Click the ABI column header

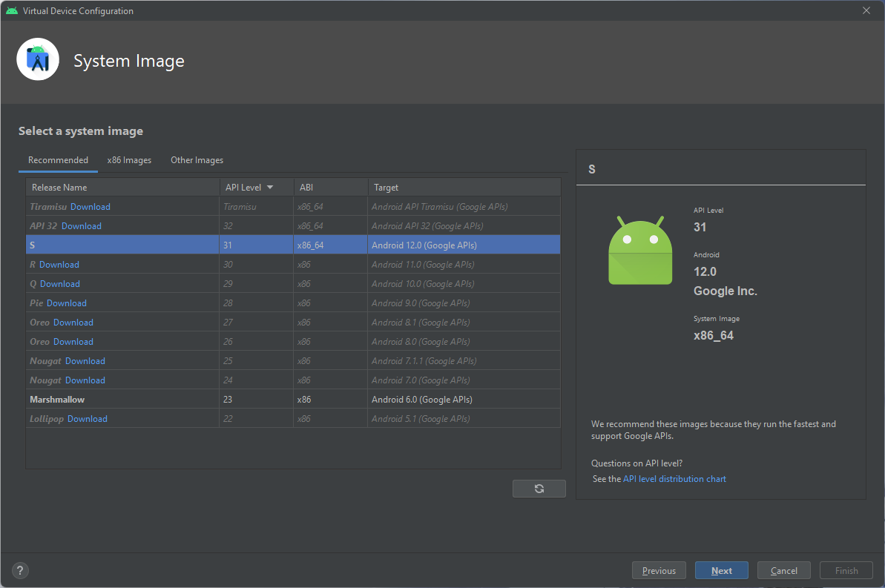[x=331, y=188]
